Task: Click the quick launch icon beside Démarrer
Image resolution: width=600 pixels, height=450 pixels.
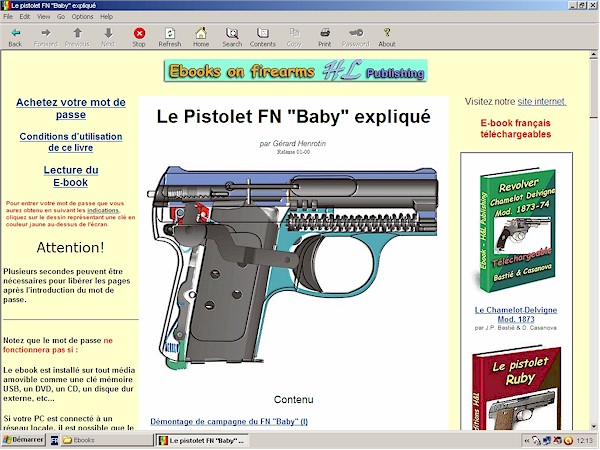Action: point(54,440)
